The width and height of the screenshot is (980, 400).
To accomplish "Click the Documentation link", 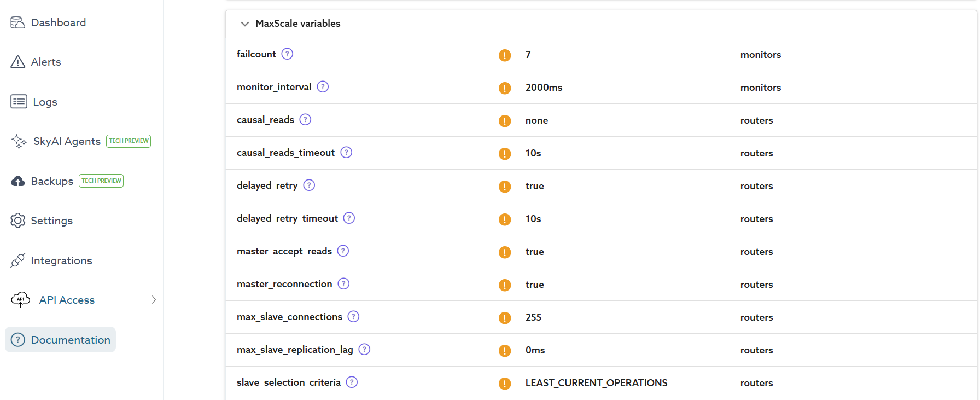I will coord(70,340).
